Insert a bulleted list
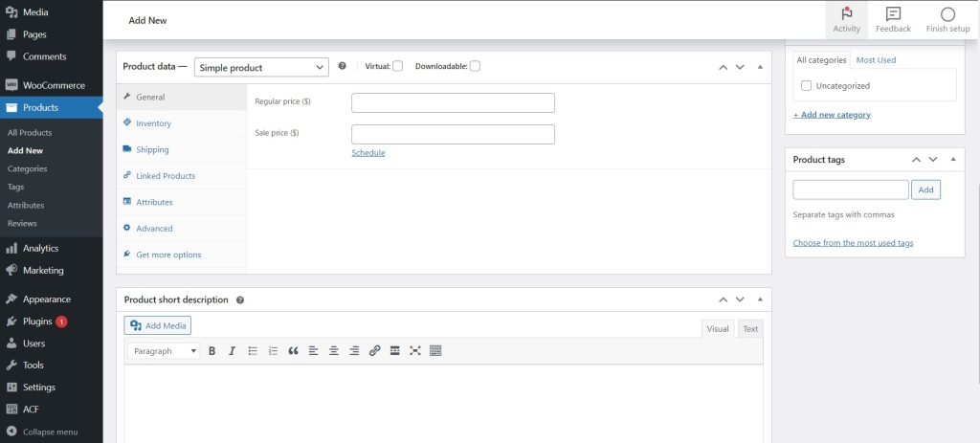This screenshot has height=443, width=980. click(253, 351)
